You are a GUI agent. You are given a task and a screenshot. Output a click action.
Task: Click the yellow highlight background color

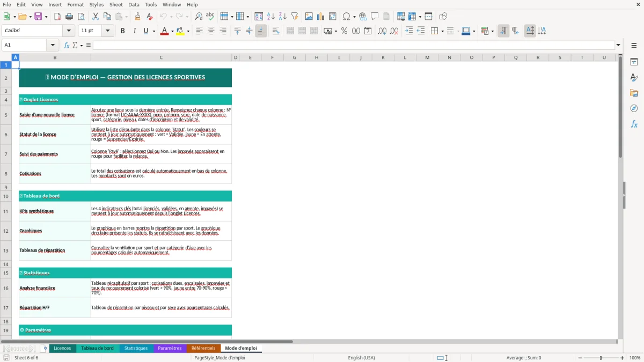point(180,31)
